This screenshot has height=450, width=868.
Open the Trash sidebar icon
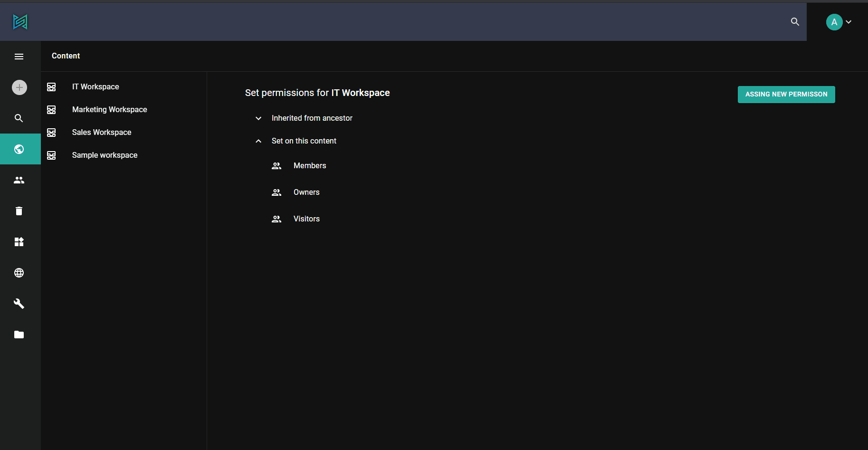(x=19, y=211)
